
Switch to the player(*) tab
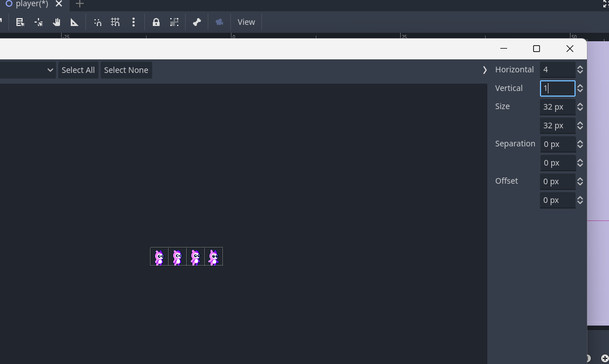point(32,4)
